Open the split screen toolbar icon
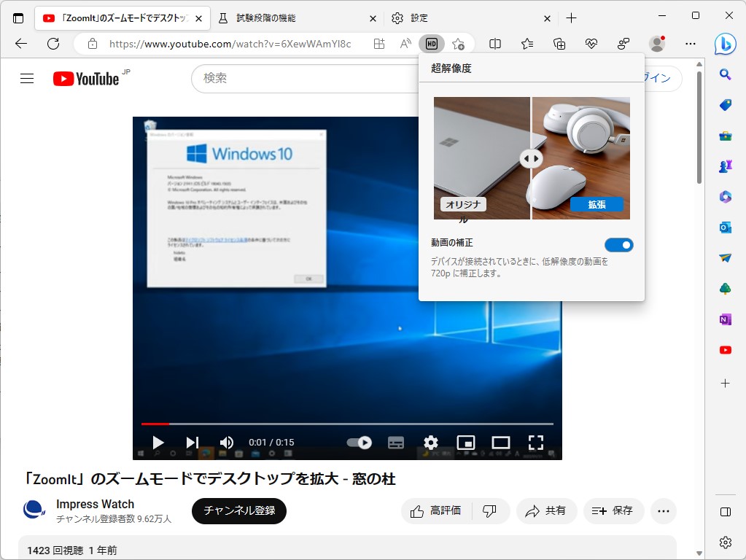 (494, 44)
